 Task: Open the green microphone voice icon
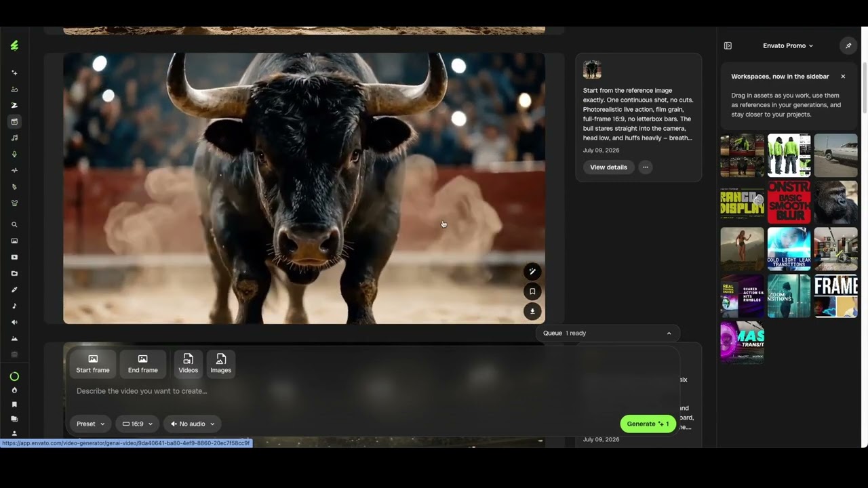(14, 154)
